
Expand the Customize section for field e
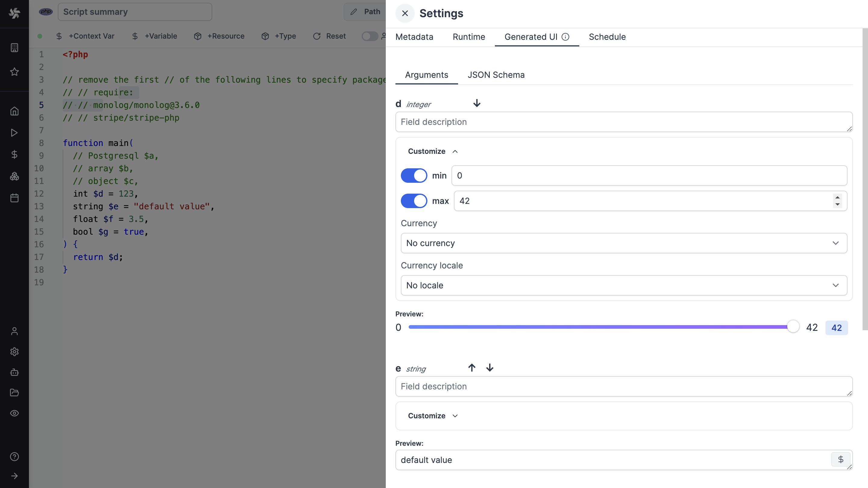431,416
